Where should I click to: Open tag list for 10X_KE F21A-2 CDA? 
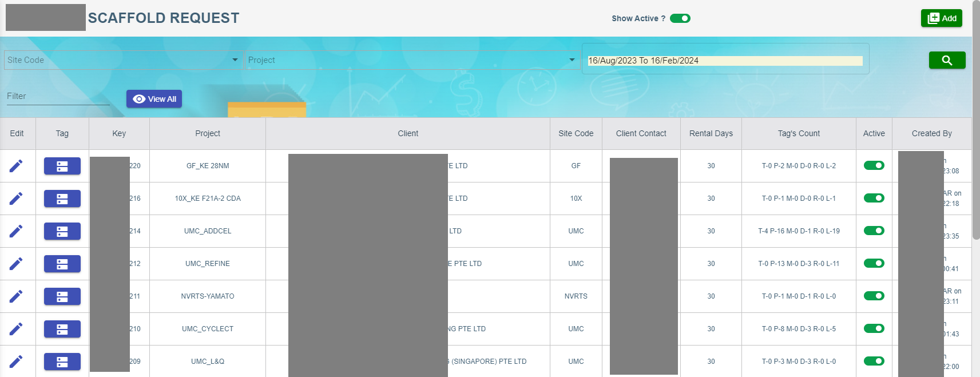click(x=62, y=199)
